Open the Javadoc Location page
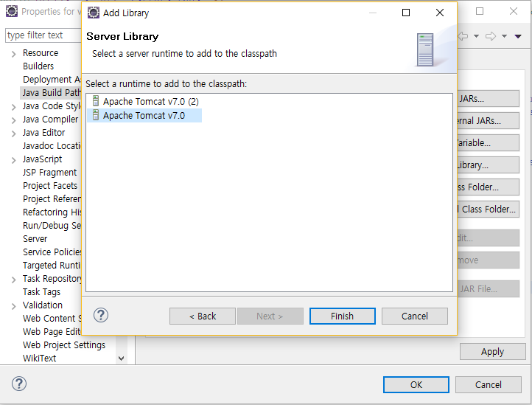The height and width of the screenshot is (405, 532). point(52,146)
